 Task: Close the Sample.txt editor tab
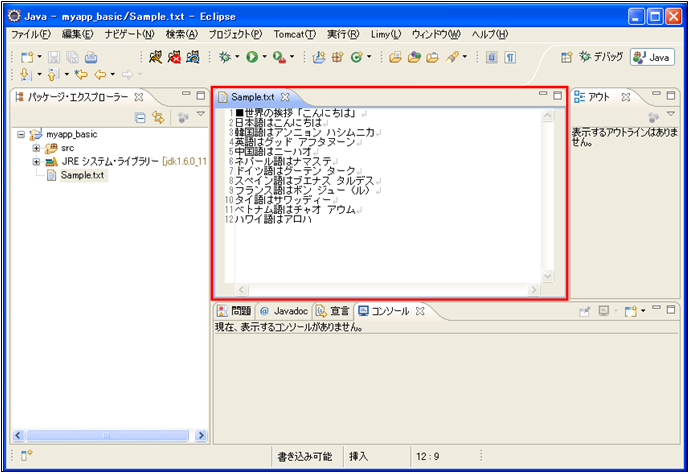(x=285, y=97)
